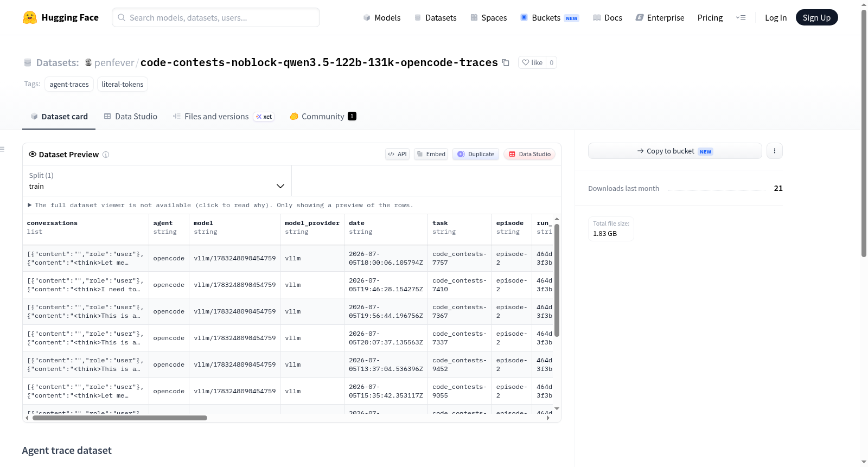868x467 pixels.
Task: Click the table's horizontal scrollbar thumb
Action: 120,418
